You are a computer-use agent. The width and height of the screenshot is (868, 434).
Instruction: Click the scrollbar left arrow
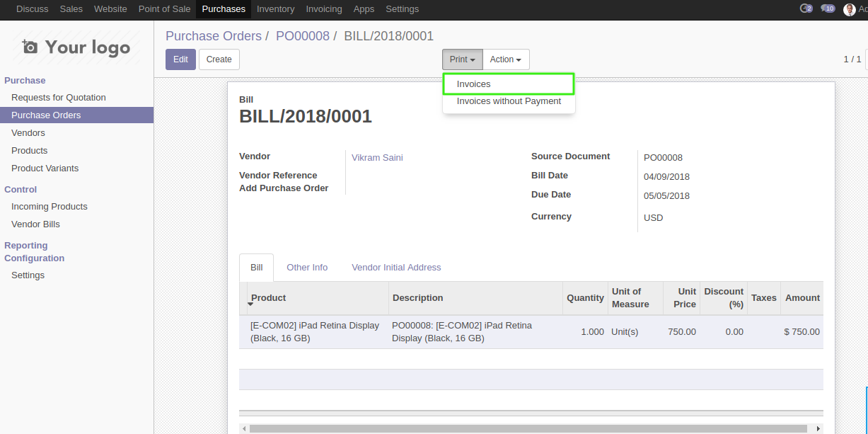click(x=244, y=428)
